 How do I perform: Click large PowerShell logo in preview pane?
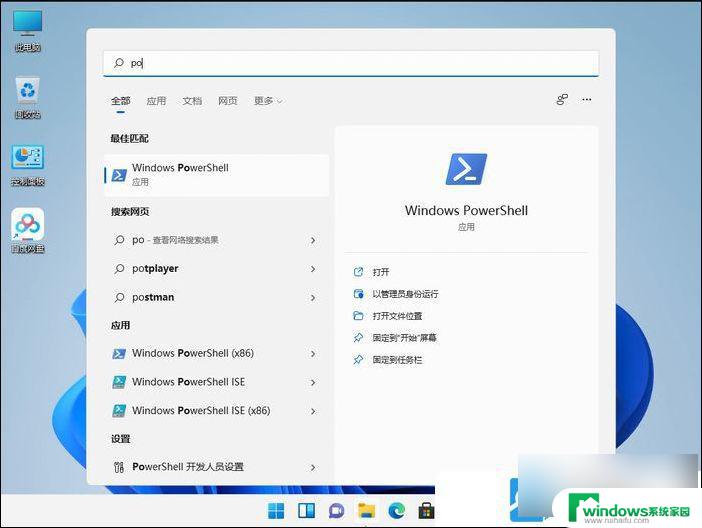[x=466, y=169]
